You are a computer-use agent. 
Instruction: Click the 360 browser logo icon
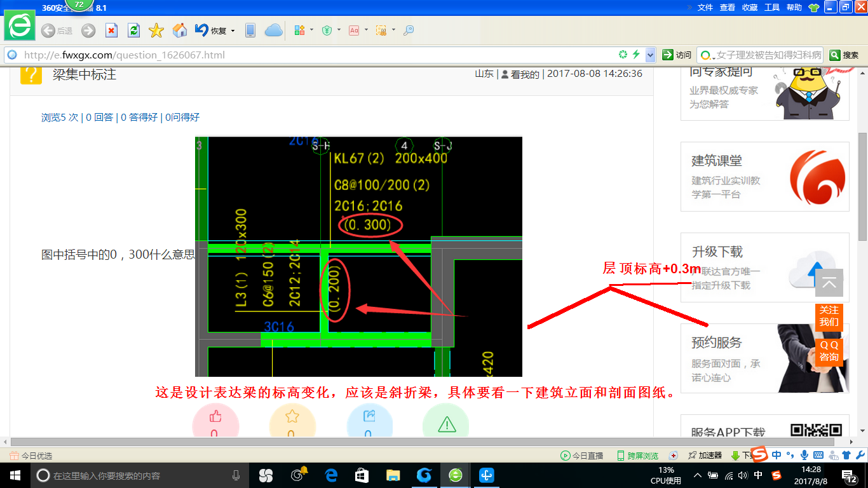20,26
